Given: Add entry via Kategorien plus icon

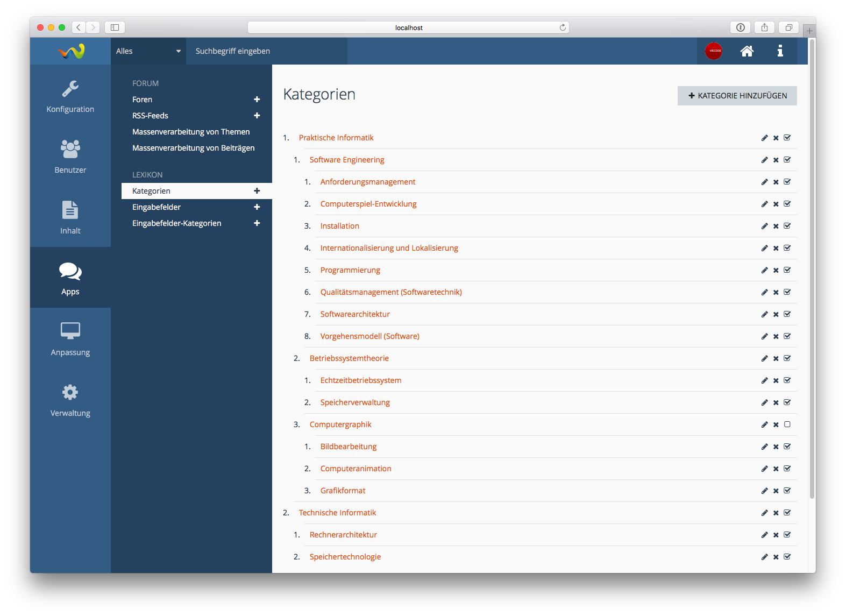Looking at the screenshot, I should [x=257, y=191].
